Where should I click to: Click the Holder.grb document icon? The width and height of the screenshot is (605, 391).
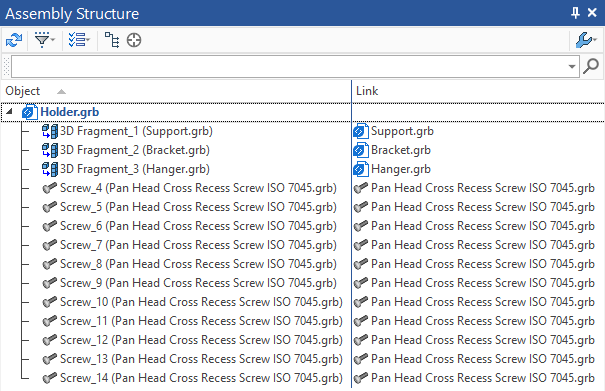pyautogui.click(x=30, y=112)
